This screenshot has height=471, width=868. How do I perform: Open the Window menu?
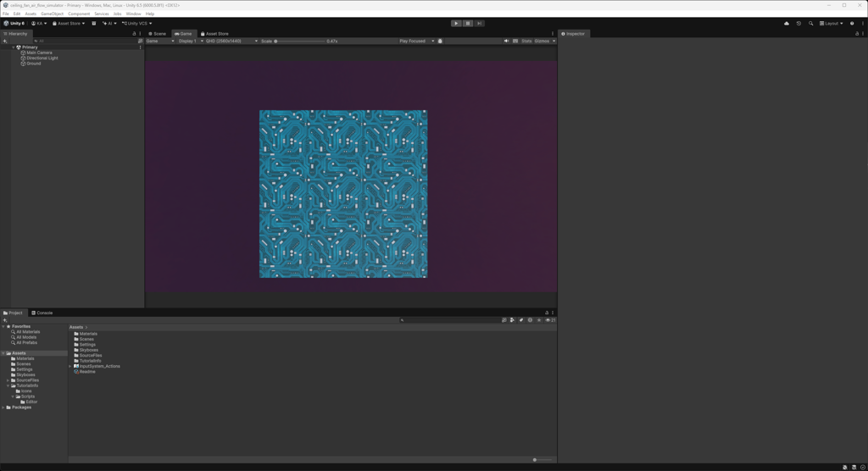pyautogui.click(x=133, y=14)
